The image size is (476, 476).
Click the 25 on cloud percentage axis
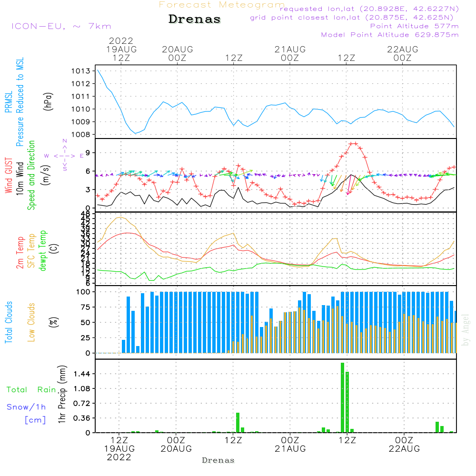pos(86,338)
